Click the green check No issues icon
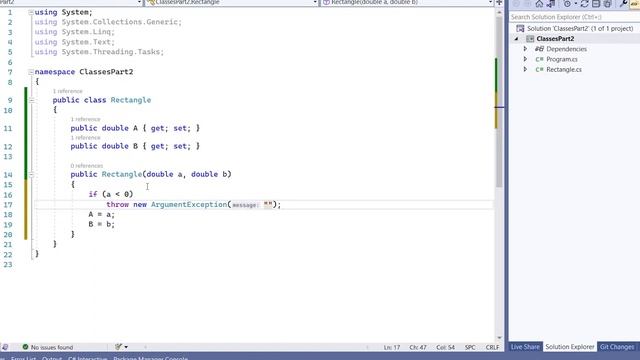 (x=25, y=347)
